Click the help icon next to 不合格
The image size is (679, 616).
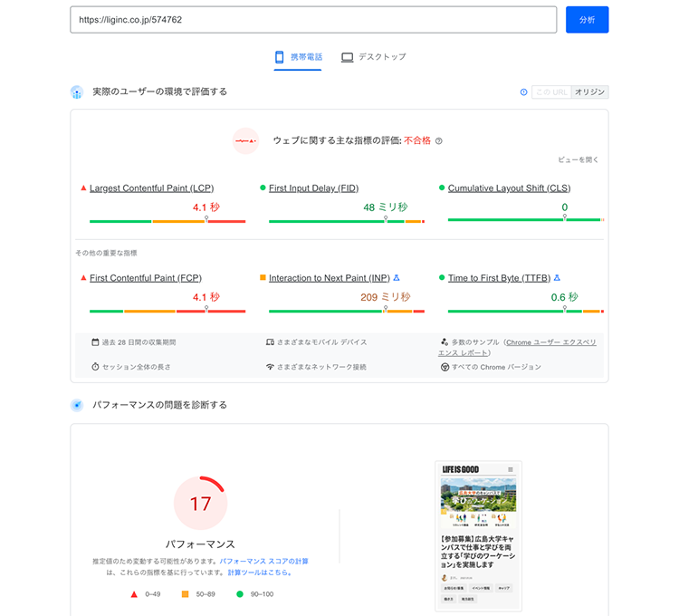point(439,140)
